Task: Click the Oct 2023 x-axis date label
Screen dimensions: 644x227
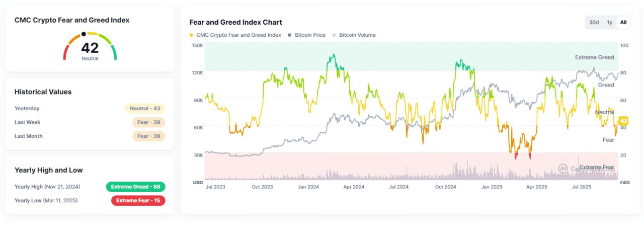Action: 262,187
